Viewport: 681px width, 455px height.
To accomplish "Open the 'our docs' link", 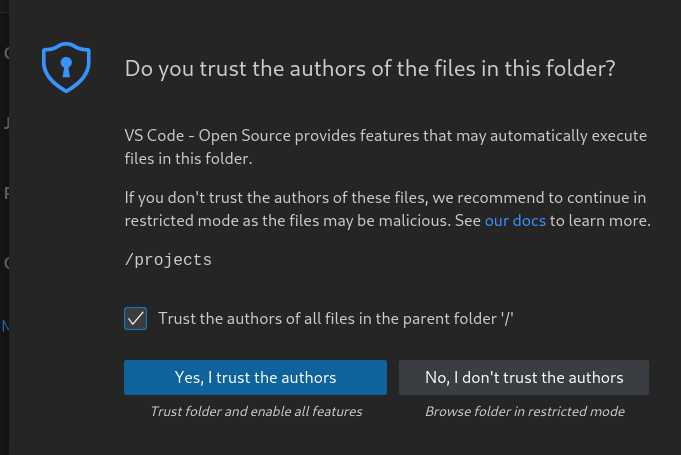I will tap(515, 220).
